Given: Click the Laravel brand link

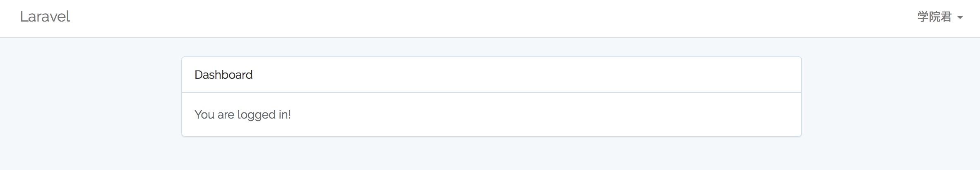Looking at the screenshot, I should (x=45, y=17).
